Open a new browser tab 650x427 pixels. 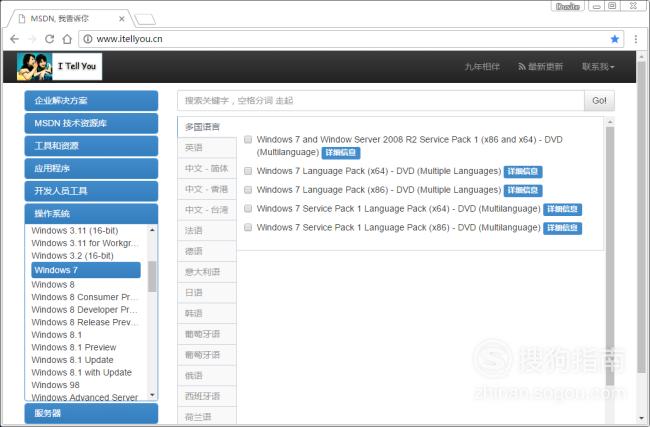click(145, 19)
